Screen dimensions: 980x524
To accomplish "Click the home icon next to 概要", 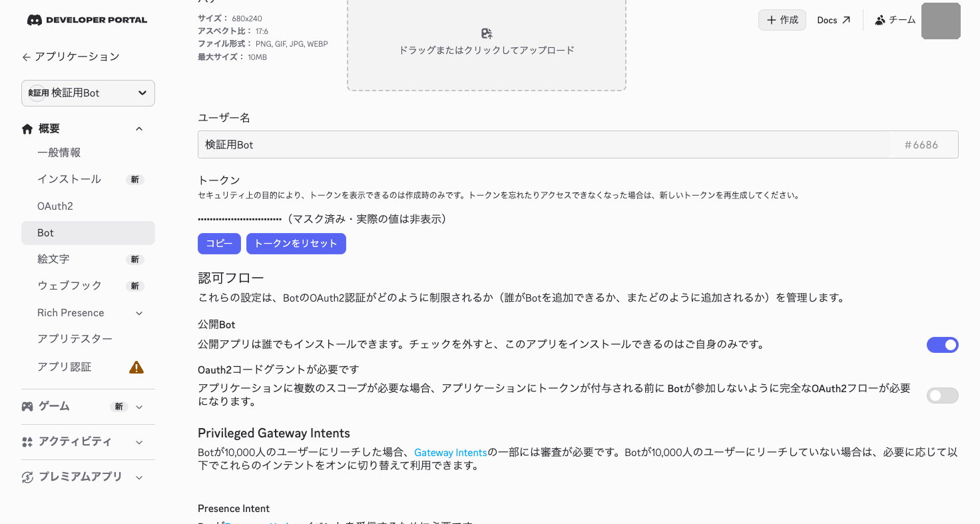I will pyautogui.click(x=27, y=129).
